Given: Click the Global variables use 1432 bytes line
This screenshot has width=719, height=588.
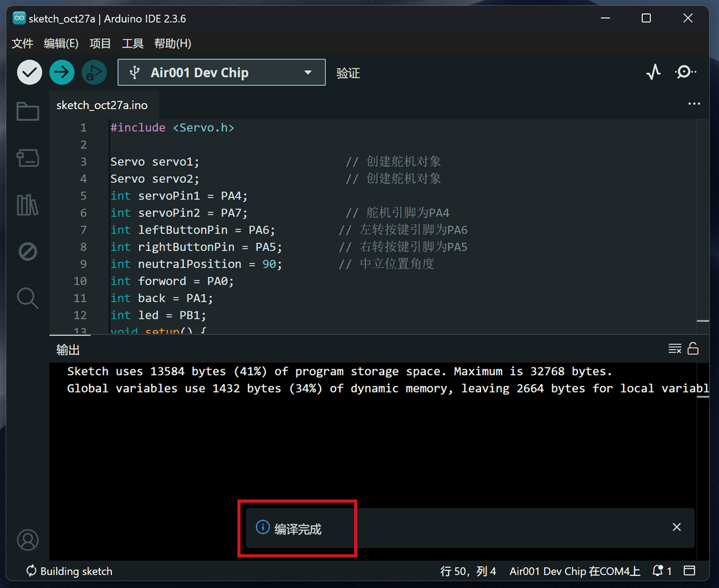Looking at the screenshot, I should pyautogui.click(x=388, y=388).
